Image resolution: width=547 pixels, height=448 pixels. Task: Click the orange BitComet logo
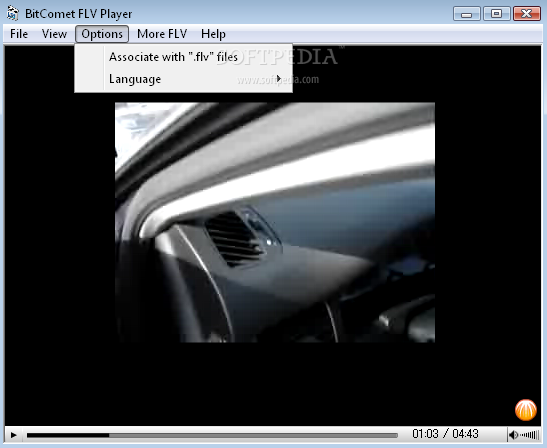point(526,410)
